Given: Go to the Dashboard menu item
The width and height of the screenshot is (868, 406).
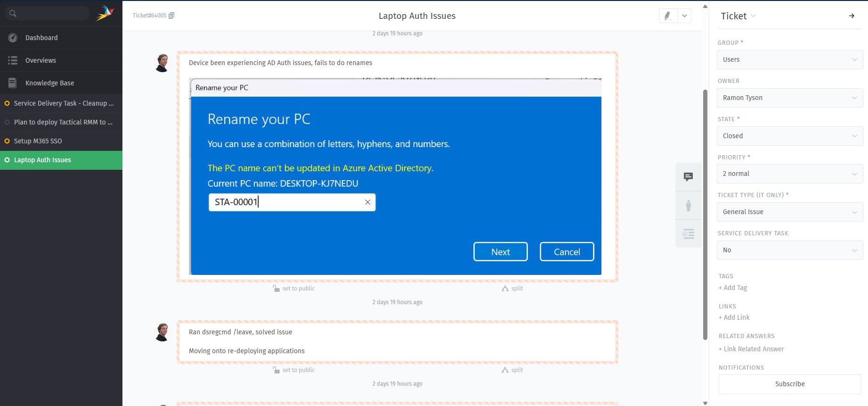Looking at the screenshot, I should (41, 38).
